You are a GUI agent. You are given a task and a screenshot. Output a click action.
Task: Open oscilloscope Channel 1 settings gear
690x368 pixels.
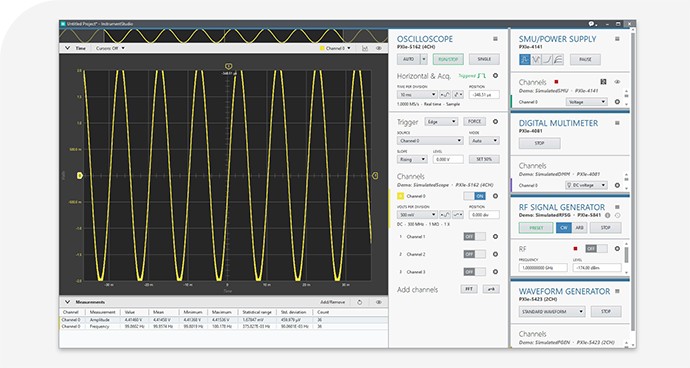coord(495,236)
